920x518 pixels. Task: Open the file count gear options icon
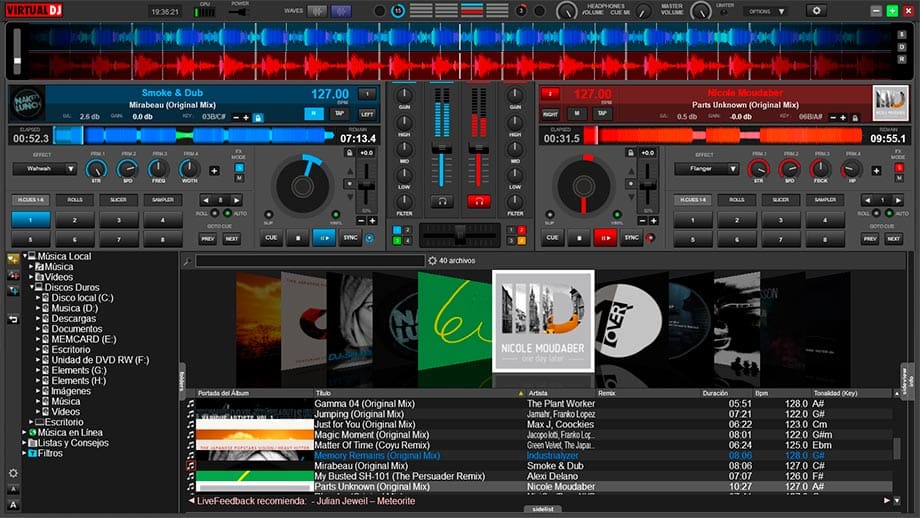[x=432, y=260]
